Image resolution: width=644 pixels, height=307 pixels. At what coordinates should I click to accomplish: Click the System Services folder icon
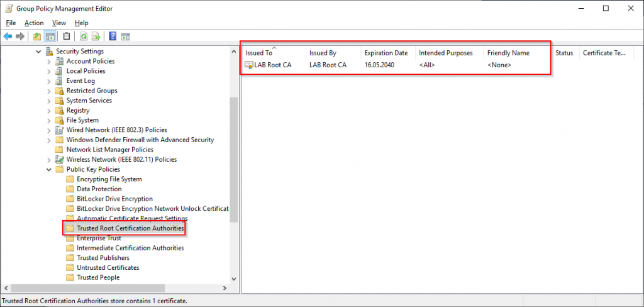(60, 101)
